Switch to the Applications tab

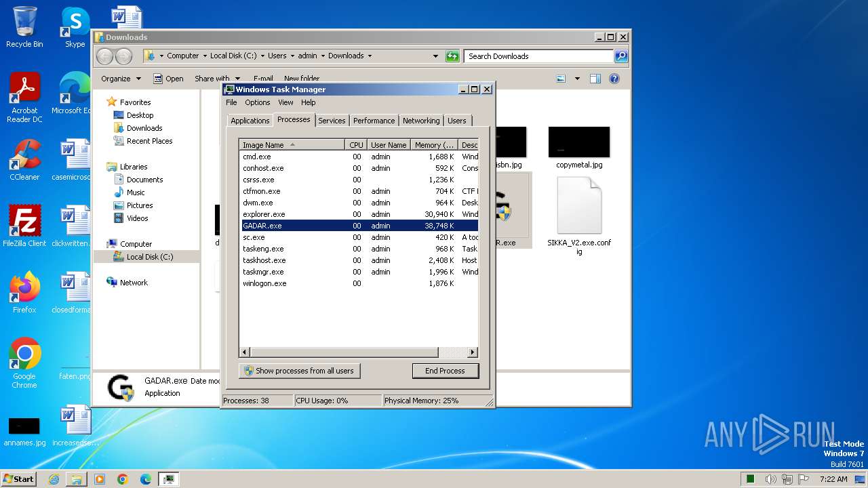point(250,121)
